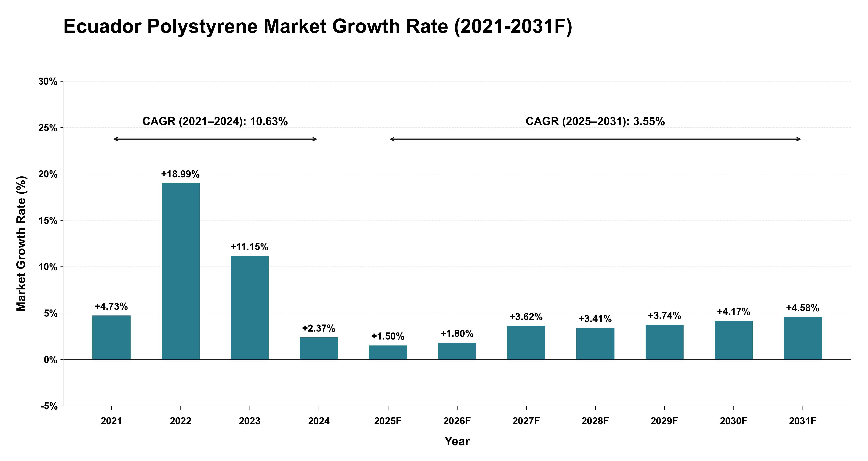
Task: Click the 2030F bar in the chart
Action: tap(734, 340)
